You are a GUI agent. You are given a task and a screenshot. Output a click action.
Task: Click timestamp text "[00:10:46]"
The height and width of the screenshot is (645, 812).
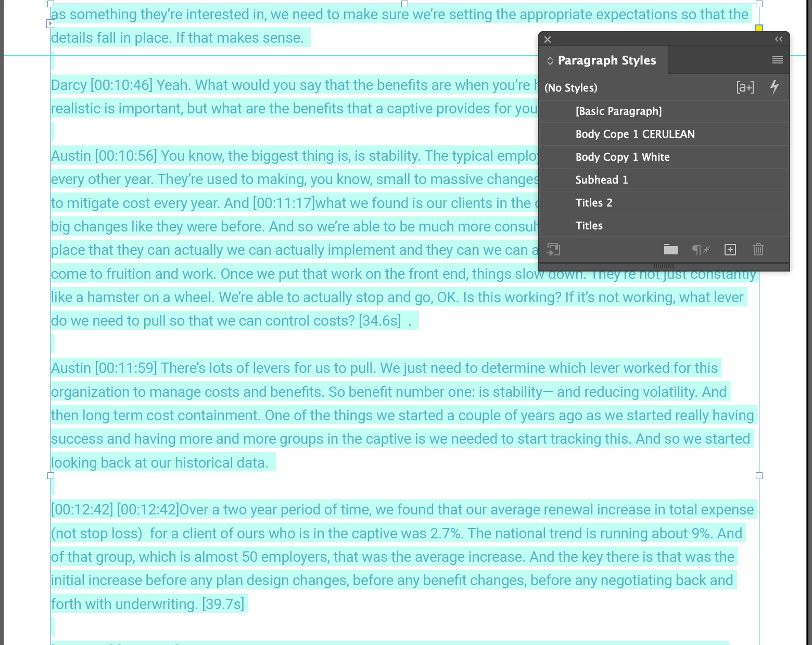pos(121,85)
